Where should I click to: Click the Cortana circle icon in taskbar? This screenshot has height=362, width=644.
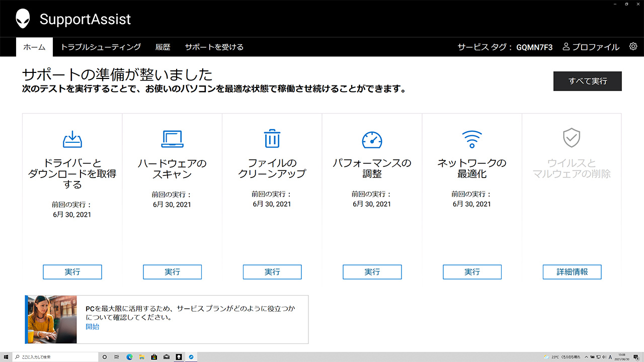tap(105, 357)
